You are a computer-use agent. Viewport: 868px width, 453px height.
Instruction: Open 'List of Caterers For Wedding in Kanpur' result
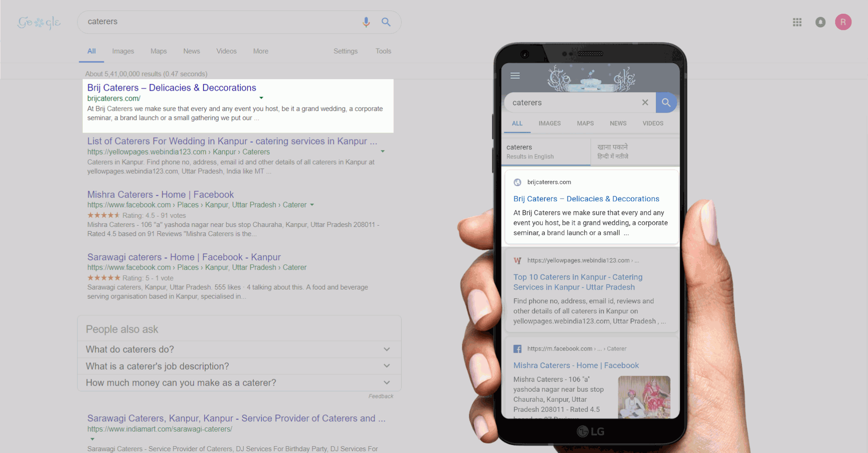232,141
